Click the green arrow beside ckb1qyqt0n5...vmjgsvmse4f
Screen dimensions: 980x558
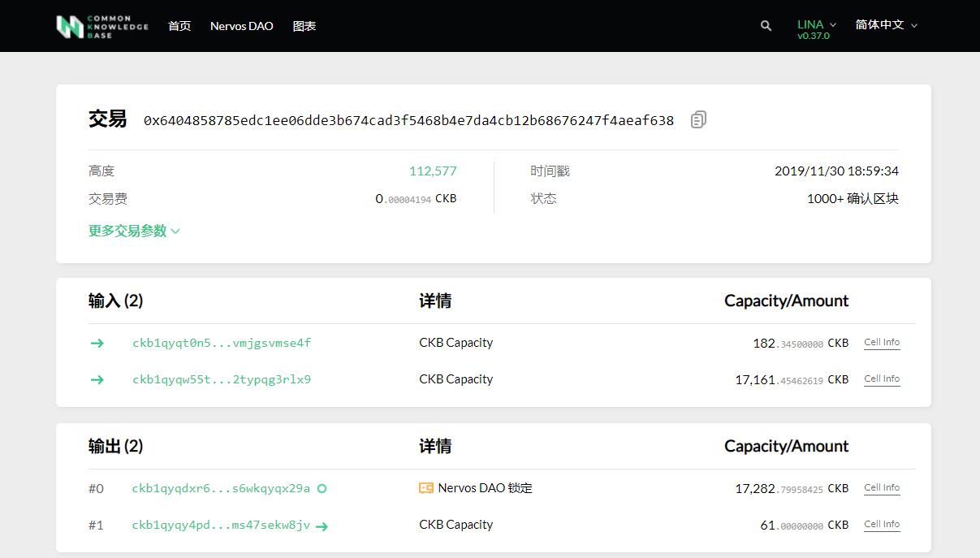point(97,343)
